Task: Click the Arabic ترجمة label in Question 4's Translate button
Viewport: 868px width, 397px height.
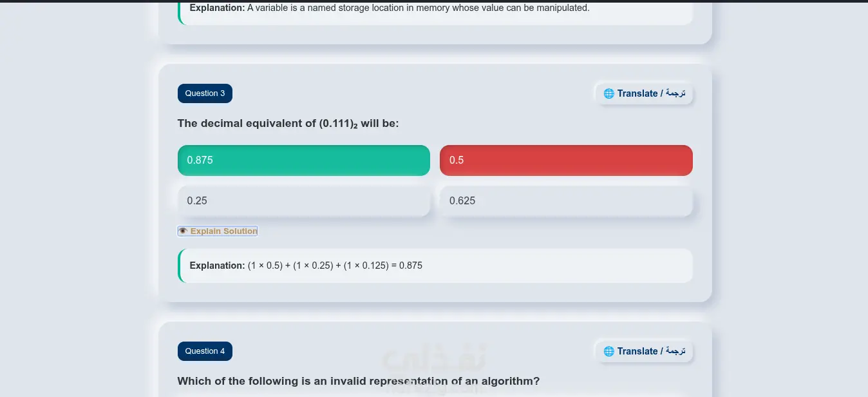Action: click(675, 351)
